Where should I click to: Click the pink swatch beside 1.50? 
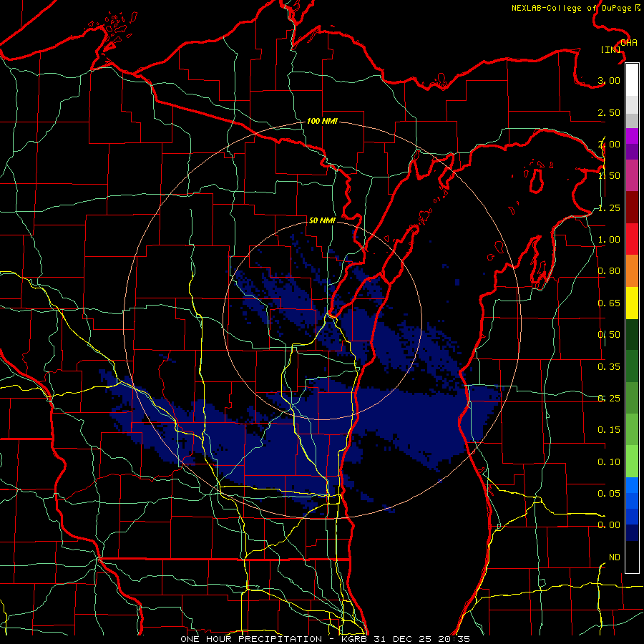pyautogui.click(x=632, y=175)
